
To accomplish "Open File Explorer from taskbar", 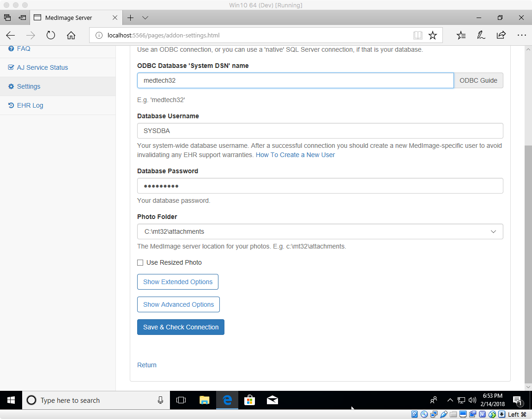I will click(204, 401).
